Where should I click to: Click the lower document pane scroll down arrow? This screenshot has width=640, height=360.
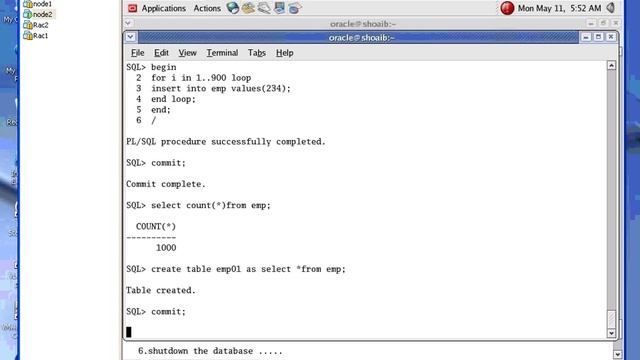click(618, 354)
